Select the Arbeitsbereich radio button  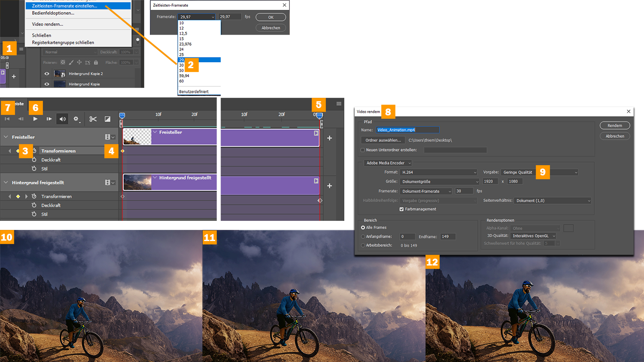pyautogui.click(x=363, y=245)
